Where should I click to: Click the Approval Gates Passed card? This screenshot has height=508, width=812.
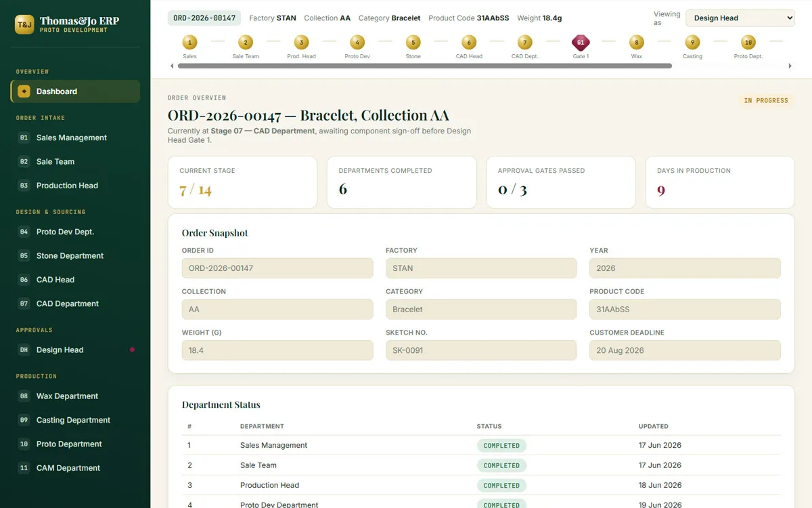pos(561,182)
